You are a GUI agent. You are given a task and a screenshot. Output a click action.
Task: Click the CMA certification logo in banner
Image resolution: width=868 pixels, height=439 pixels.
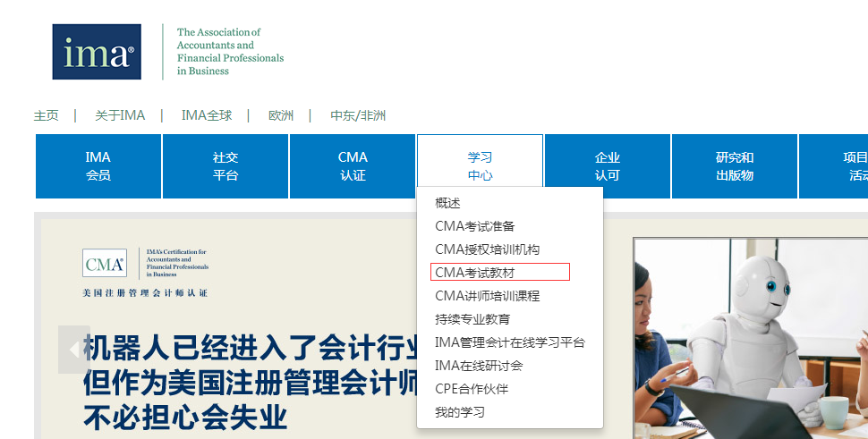pyautogui.click(x=104, y=263)
